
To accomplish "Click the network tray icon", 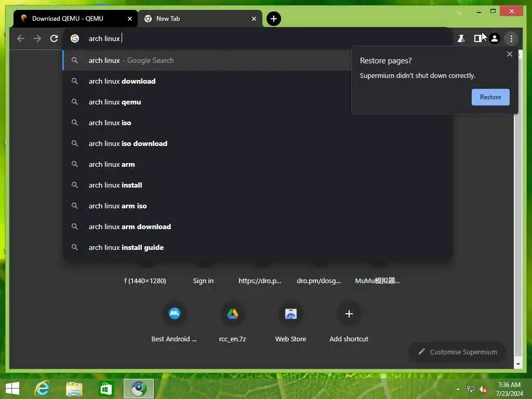I will pos(471,389).
